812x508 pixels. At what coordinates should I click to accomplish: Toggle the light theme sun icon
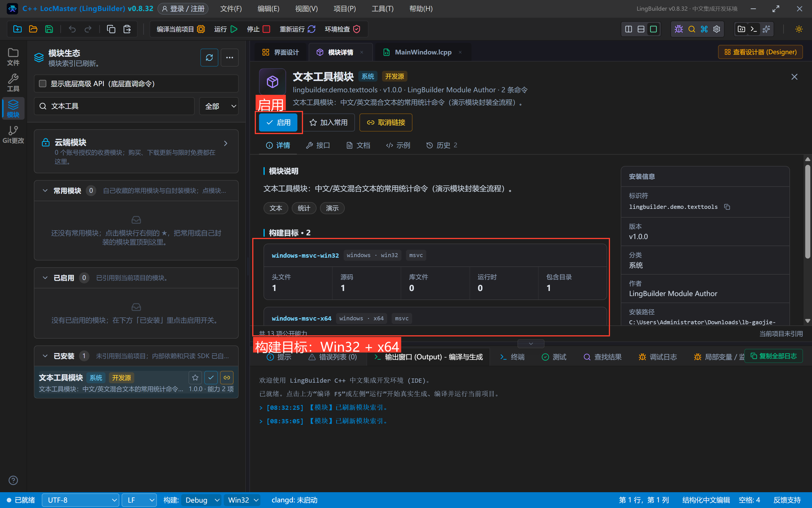798,29
